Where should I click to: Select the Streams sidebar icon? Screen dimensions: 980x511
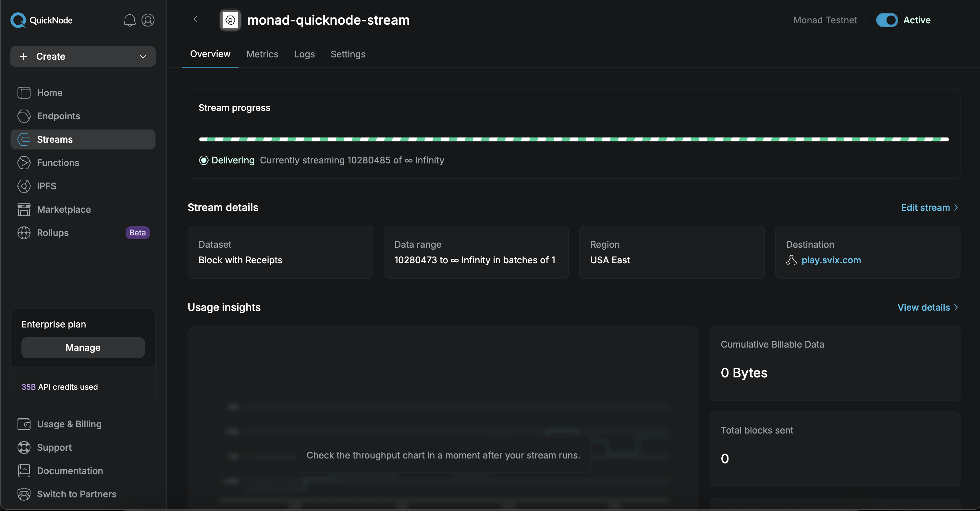click(24, 139)
